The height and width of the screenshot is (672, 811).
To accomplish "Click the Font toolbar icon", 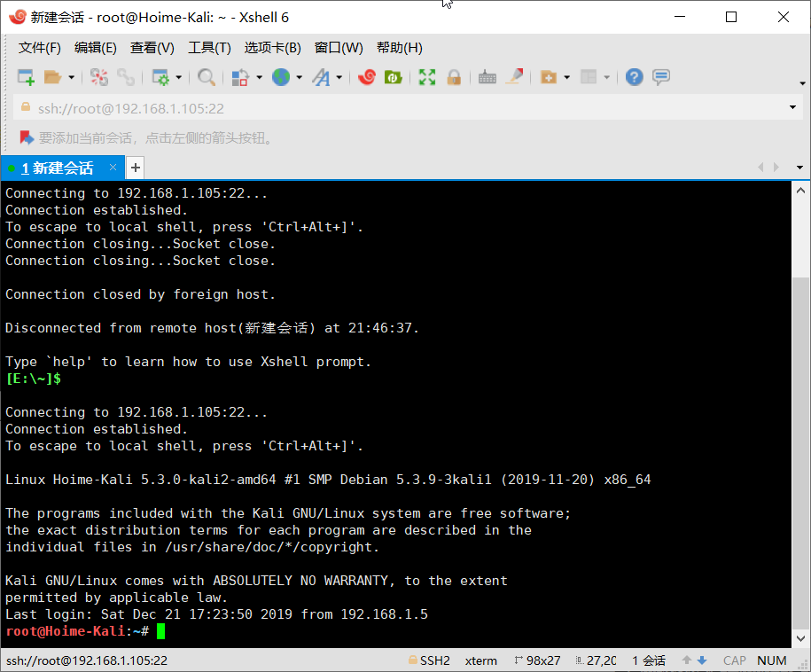I will pos(321,78).
